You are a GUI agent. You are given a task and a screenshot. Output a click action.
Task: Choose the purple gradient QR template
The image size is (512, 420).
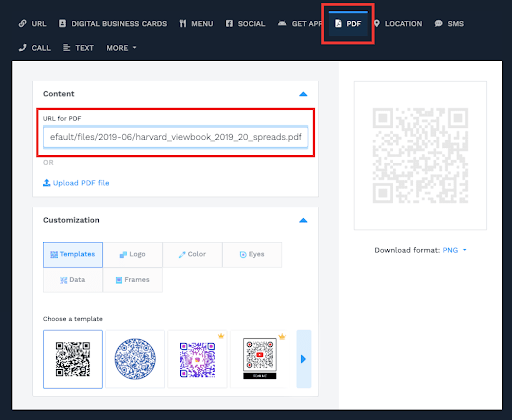pos(197,359)
